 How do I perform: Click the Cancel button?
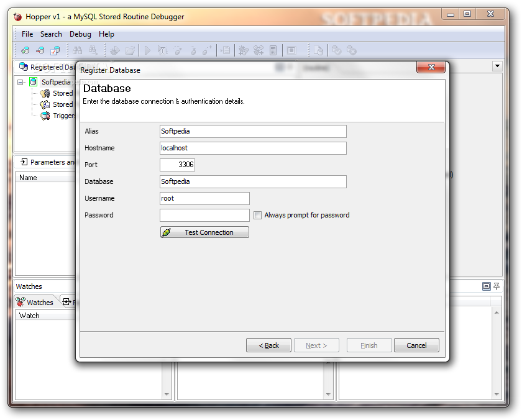pyautogui.click(x=416, y=345)
